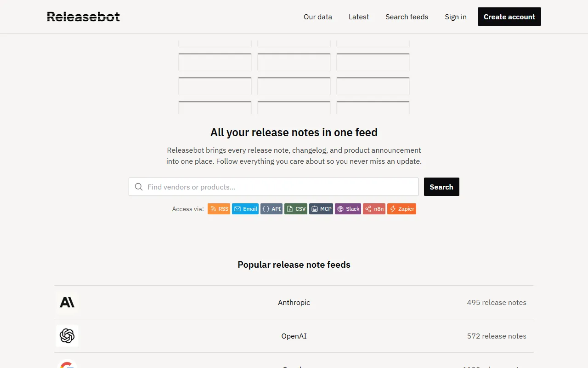Open the Anthropic release notes feed

294,302
